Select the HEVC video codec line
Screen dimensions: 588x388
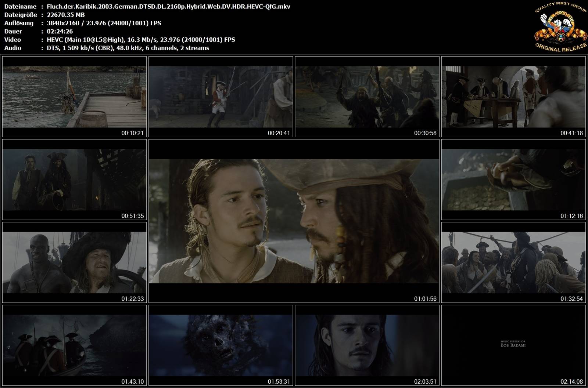(141, 40)
